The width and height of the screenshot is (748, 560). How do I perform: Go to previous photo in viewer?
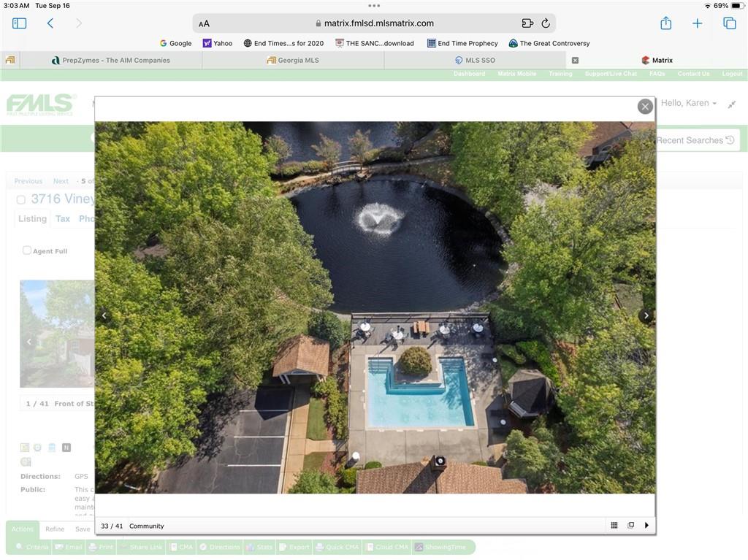click(104, 315)
